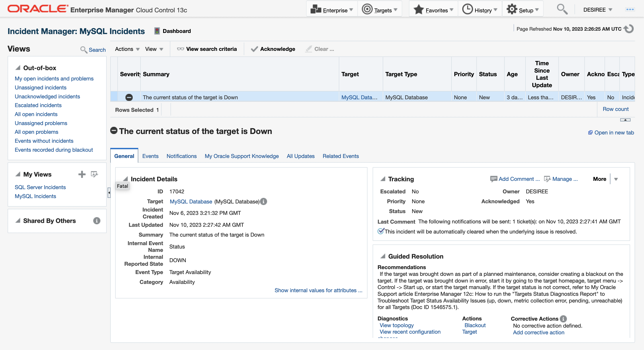Collapse the Guided Resolution section

pyautogui.click(x=383, y=256)
